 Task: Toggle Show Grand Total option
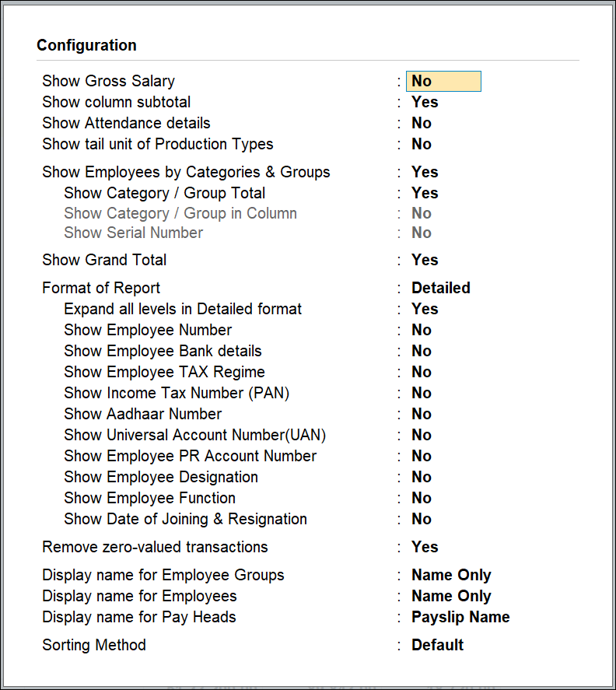coord(424,260)
